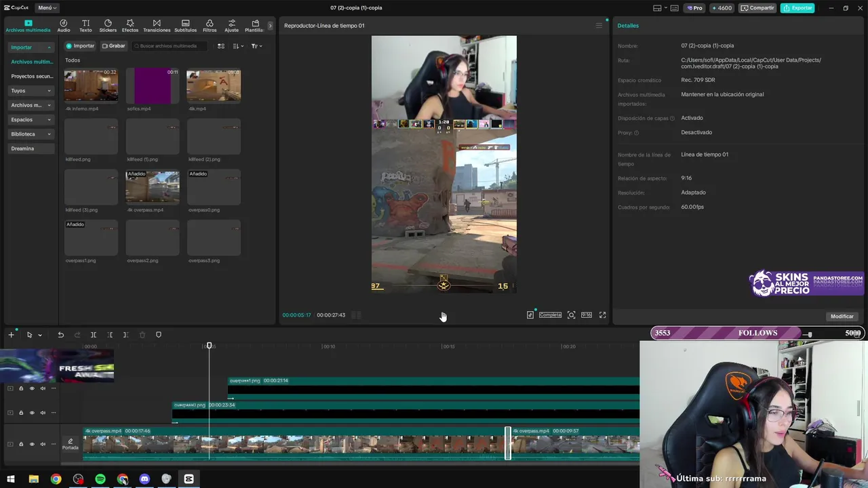The height and width of the screenshot is (488, 868).
Task: Open the TikTok icon in player controls
Action: (530, 315)
